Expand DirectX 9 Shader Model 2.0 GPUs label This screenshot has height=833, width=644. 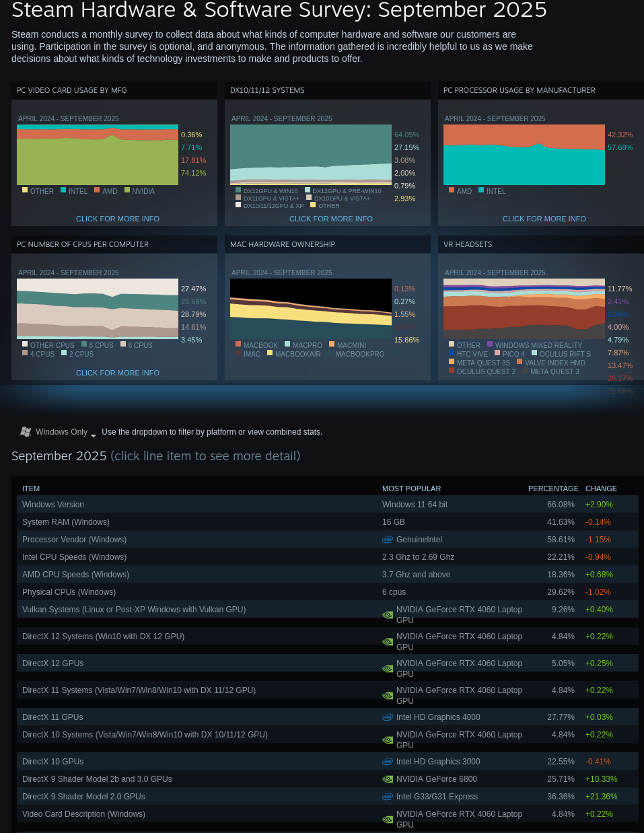(x=83, y=797)
